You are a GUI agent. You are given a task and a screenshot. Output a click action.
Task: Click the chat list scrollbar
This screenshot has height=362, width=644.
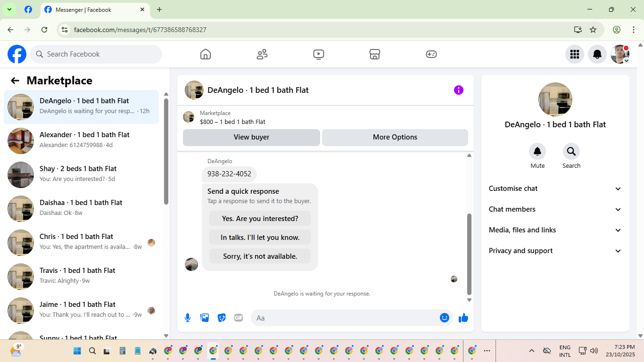pos(166,151)
